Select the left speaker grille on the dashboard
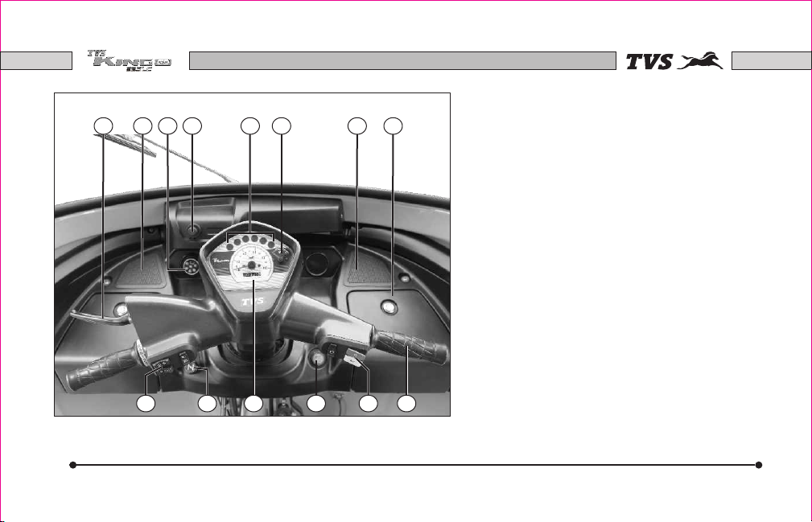812x522 pixels. point(143,268)
